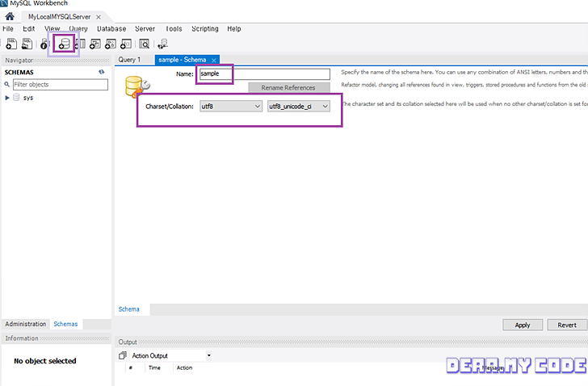
Task: Open the charset utf8 dropdown
Action: pos(231,107)
